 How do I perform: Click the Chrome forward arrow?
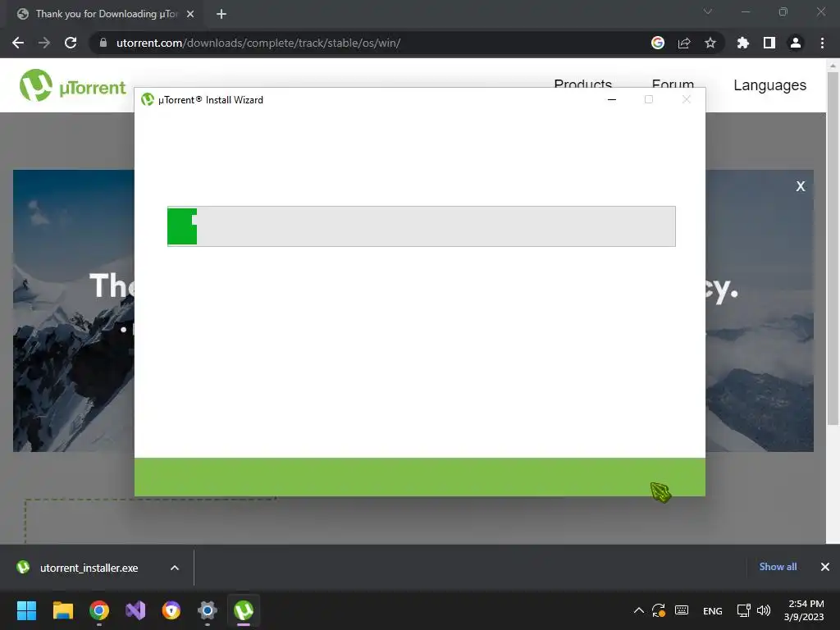44,43
